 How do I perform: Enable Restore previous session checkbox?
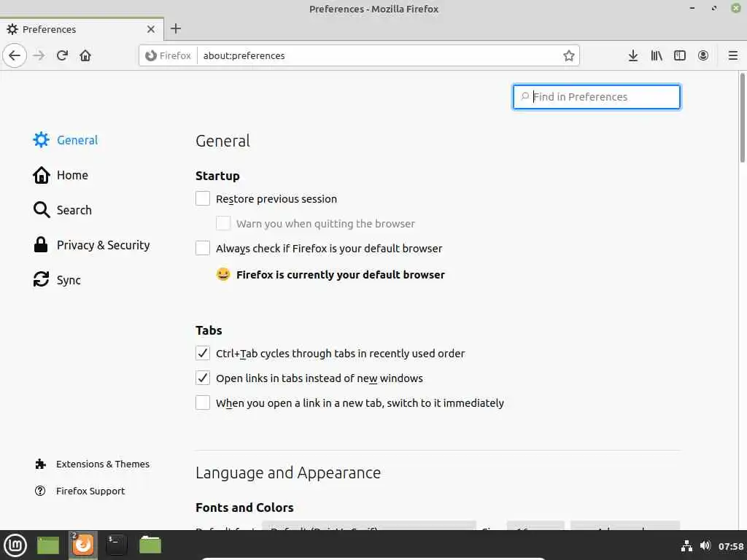click(203, 198)
